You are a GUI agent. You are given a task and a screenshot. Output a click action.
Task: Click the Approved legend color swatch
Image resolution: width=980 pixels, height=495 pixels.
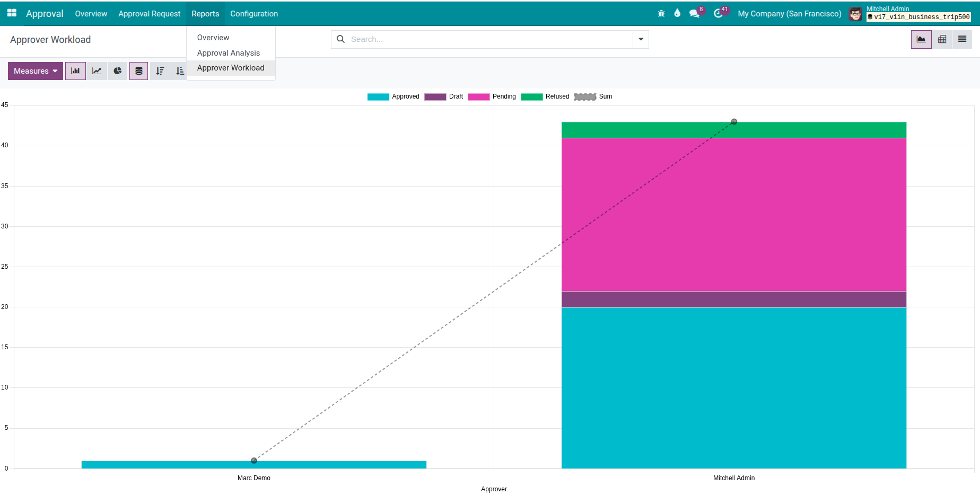[x=378, y=96]
